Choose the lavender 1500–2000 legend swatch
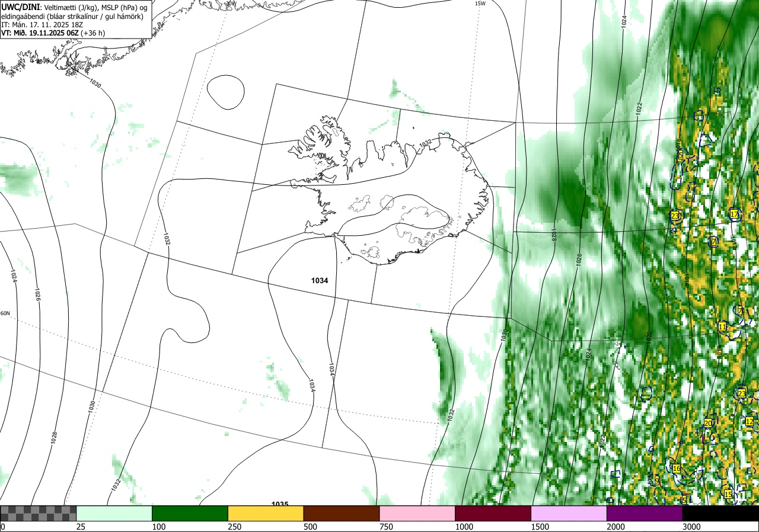 569,513
